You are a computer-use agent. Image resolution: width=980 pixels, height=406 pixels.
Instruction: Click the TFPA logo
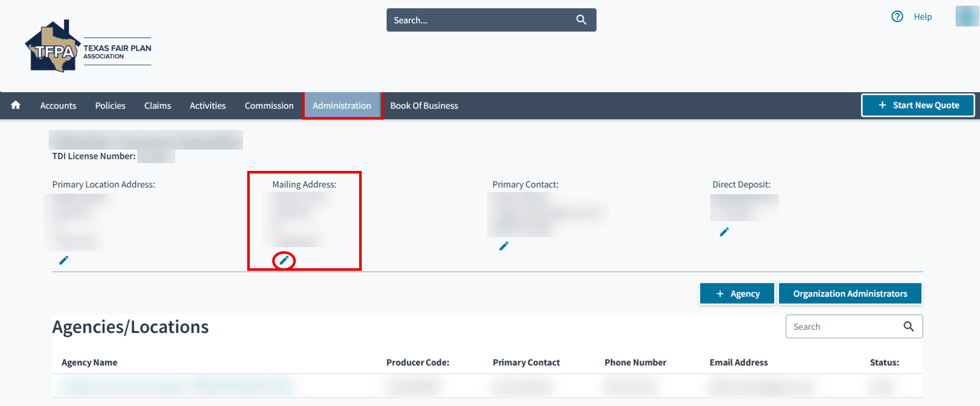[x=88, y=48]
